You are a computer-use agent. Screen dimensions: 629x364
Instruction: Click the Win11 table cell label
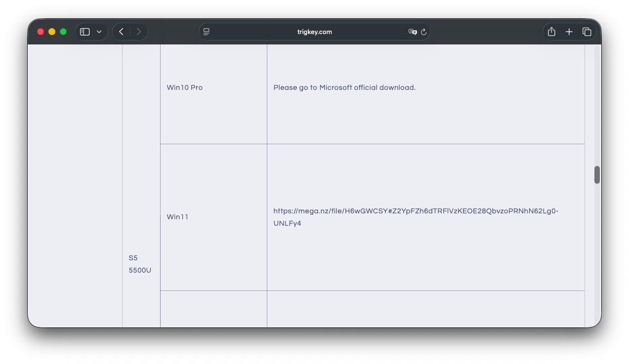point(177,217)
